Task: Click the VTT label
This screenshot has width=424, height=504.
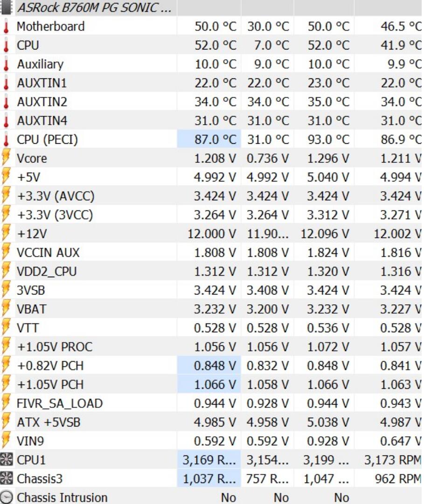Action: click(x=28, y=328)
